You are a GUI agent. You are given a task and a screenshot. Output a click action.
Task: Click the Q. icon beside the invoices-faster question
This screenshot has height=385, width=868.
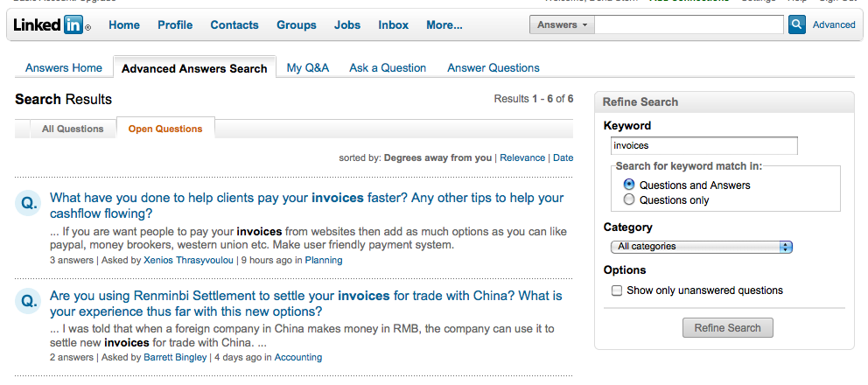point(29,203)
